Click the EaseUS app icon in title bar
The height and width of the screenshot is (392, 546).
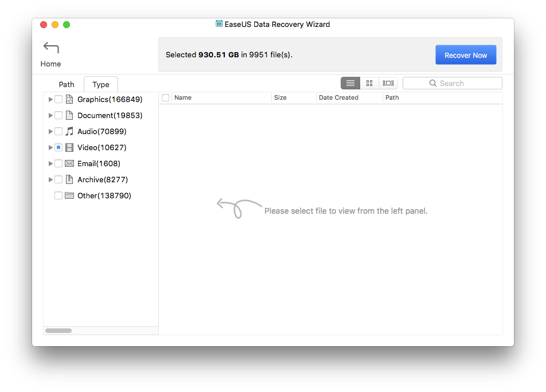219,24
